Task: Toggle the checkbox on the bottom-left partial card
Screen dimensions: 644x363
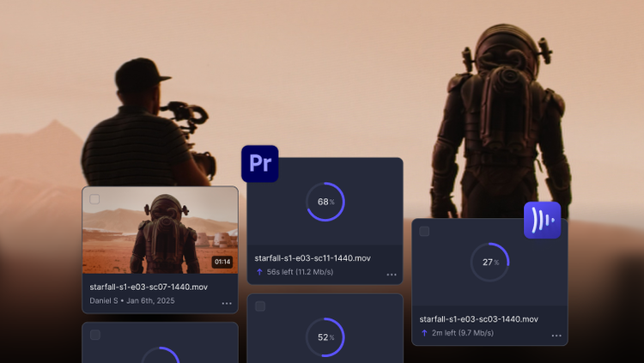Action: (x=94, y=335)
